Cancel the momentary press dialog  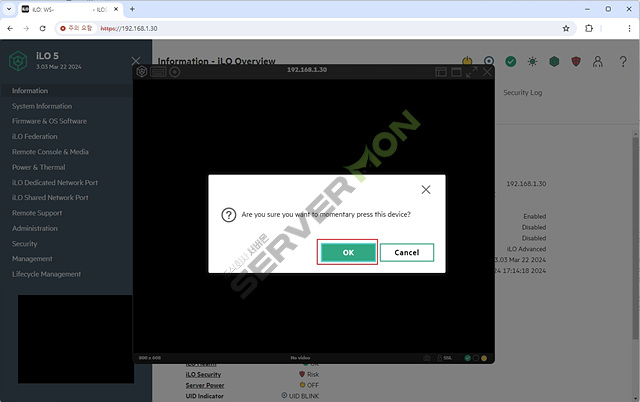pos(407,252)
